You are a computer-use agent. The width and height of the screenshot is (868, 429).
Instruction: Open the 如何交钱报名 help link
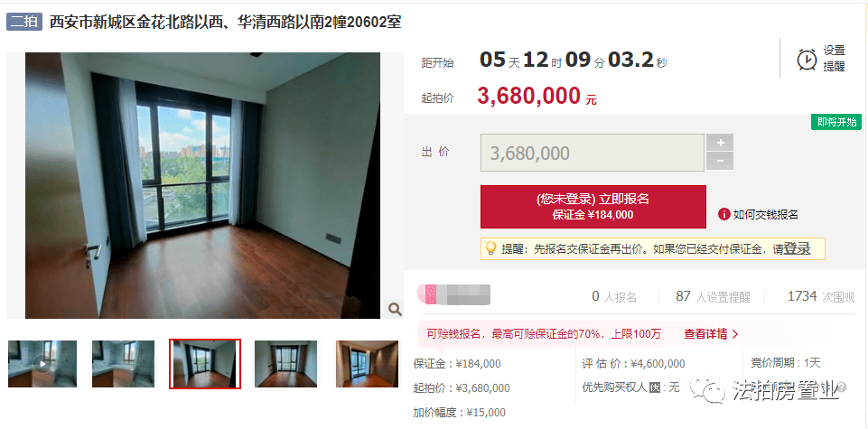point(766,215)
